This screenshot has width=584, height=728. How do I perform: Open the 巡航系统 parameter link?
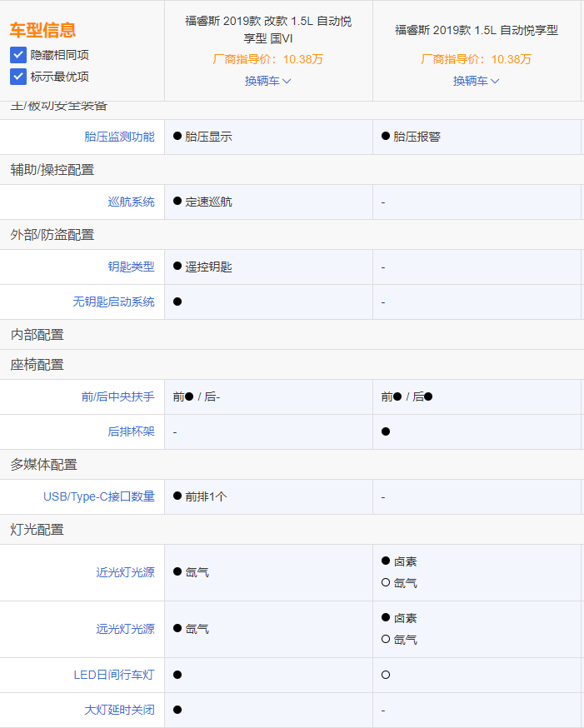point(131,202)
